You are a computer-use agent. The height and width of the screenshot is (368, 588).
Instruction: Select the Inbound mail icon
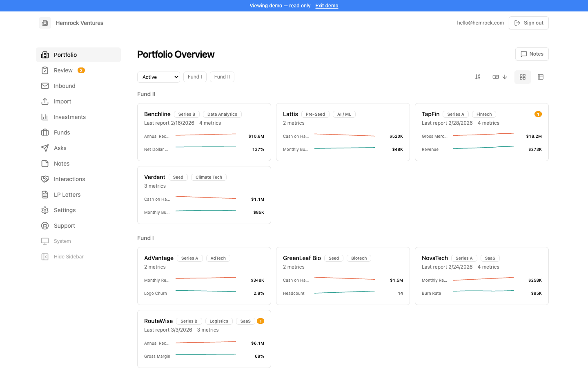pyautogui.click(x=45, y=86)
